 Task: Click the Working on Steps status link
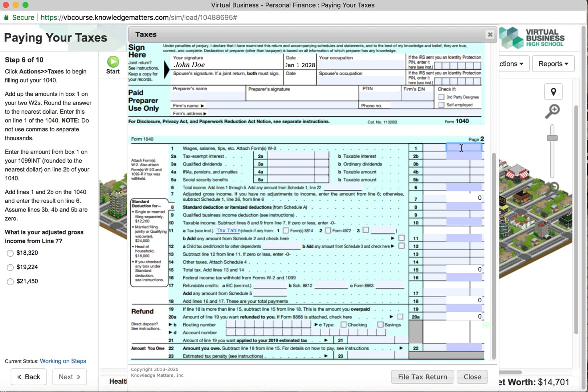[x=63, y=361]
